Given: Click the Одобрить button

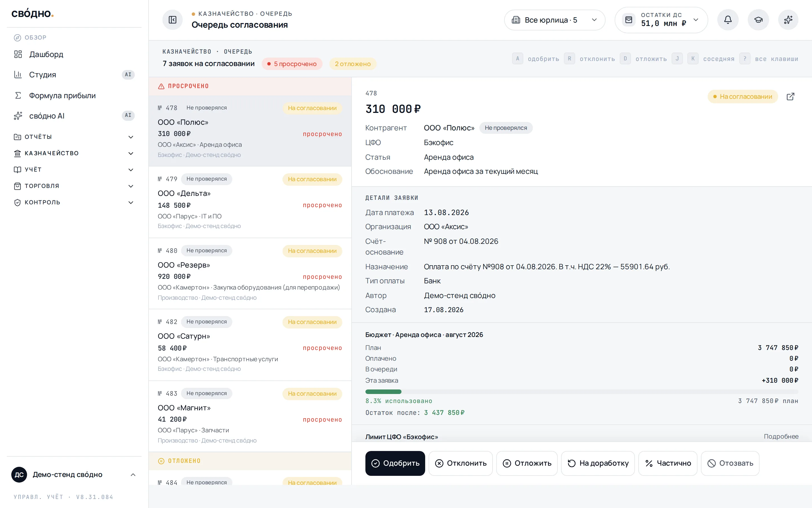Looking at the screenshot, I should click(x=395, y=463).
